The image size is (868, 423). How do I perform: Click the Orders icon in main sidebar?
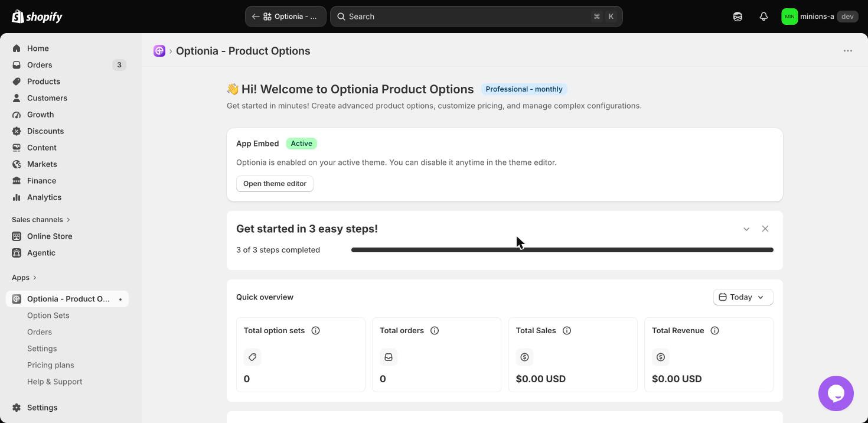[17, 65]
